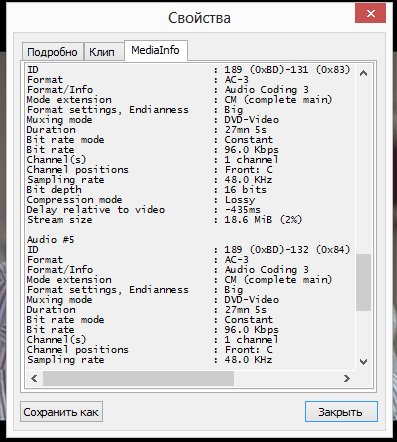Close the Свойства dialog with X
Screen dimensions: 397x442
(370, 13)
